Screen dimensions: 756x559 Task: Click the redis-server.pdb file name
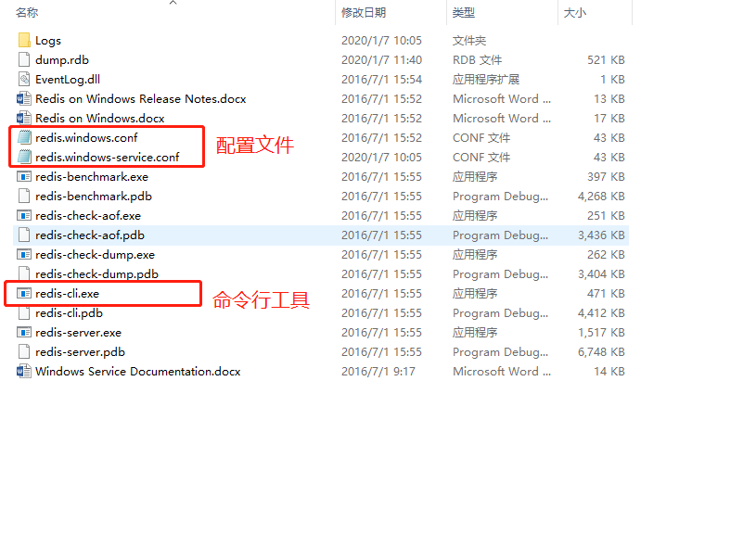pos(80,351)
